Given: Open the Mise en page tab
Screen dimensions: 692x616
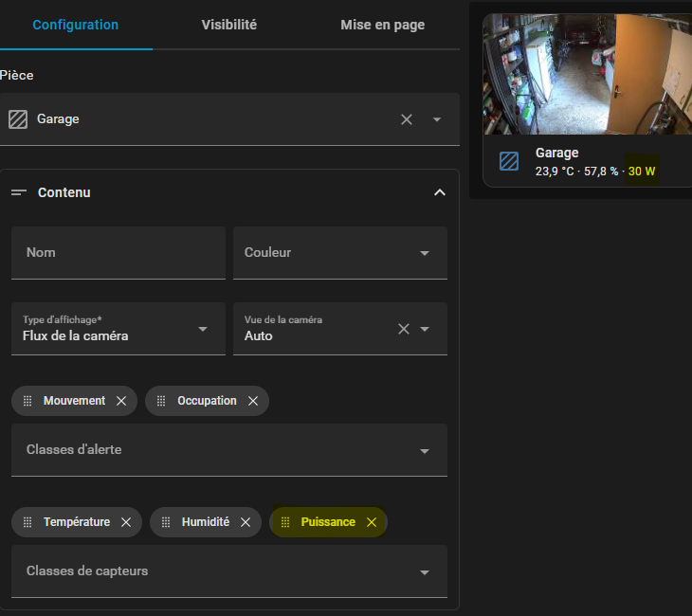Looking at the screenshot, I should click(x=382, y=25).
